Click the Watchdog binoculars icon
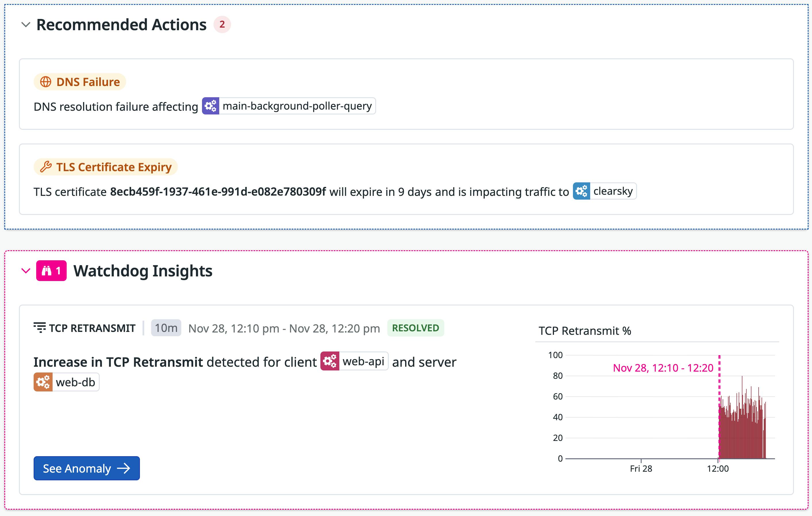 pos(47,270)
